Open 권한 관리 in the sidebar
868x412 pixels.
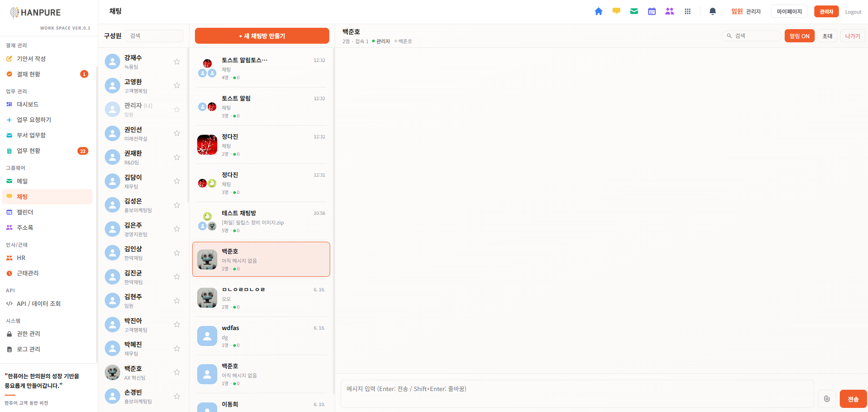(x=47, y=334)
